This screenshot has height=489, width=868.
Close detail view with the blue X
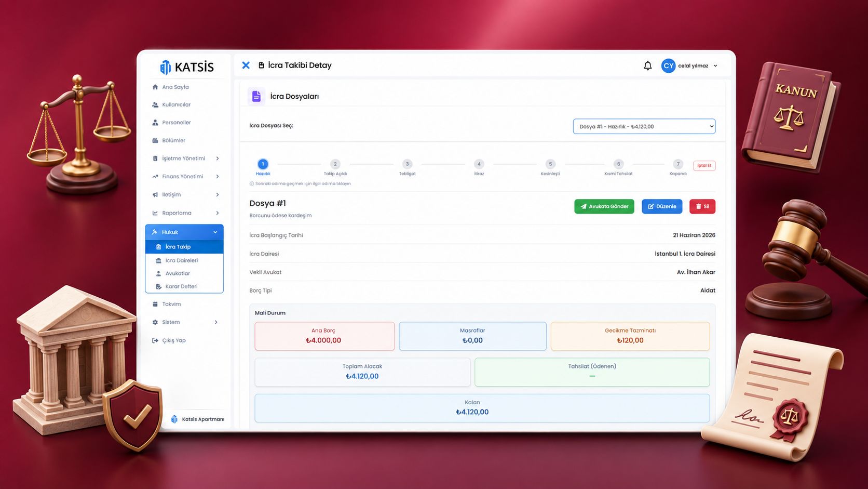tap(246, 65)
